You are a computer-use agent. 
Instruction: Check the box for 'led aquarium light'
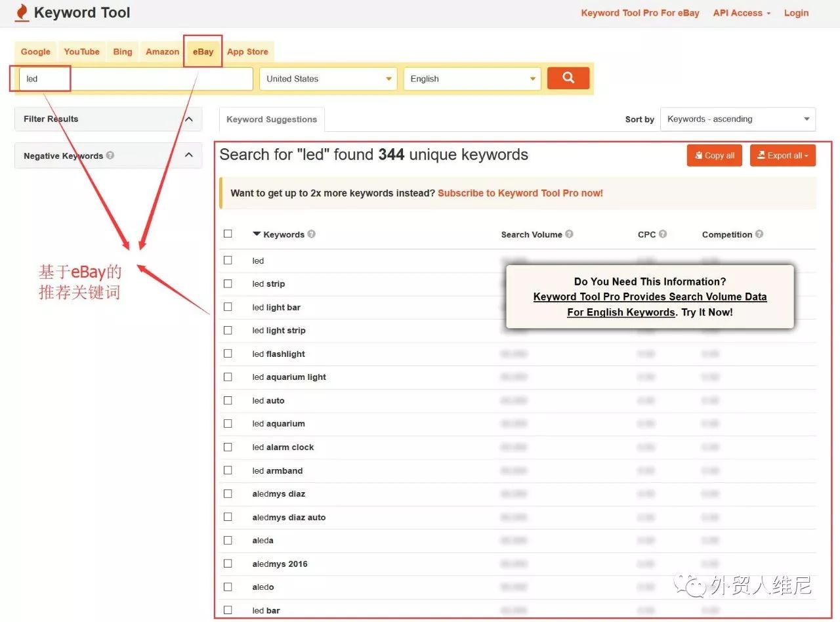[x=228, y=377]
